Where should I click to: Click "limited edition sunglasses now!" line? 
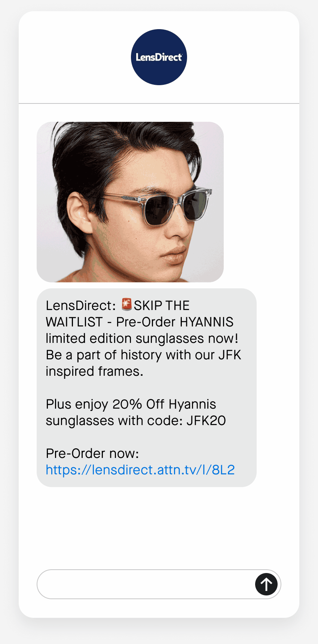point(142,338)
